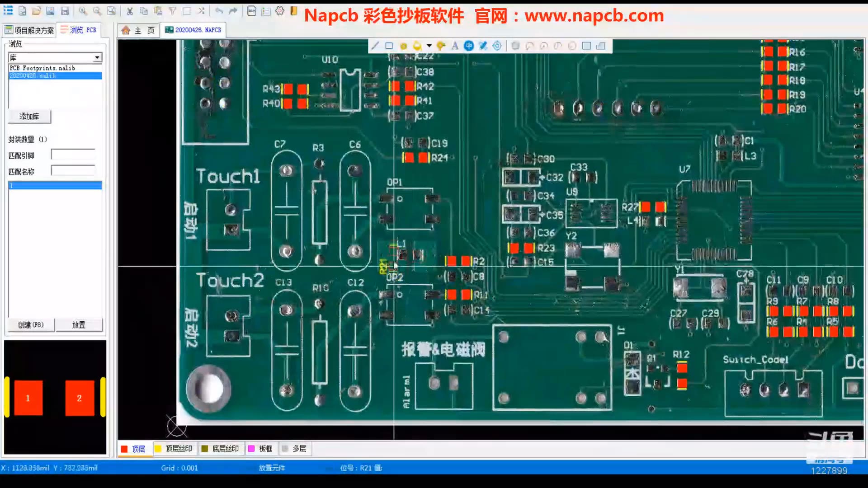The width and height of the screenshot is (868, 488).
Task: Open the Via tool dropdown arrow
Action: click(429, 46)
